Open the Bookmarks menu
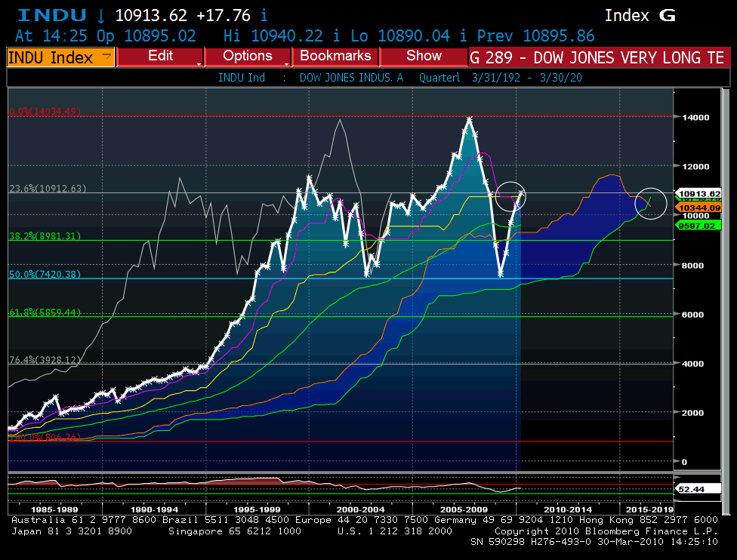The height and width of the screenshot is (560, 737). pyautogui.click(x=335, y=57)
